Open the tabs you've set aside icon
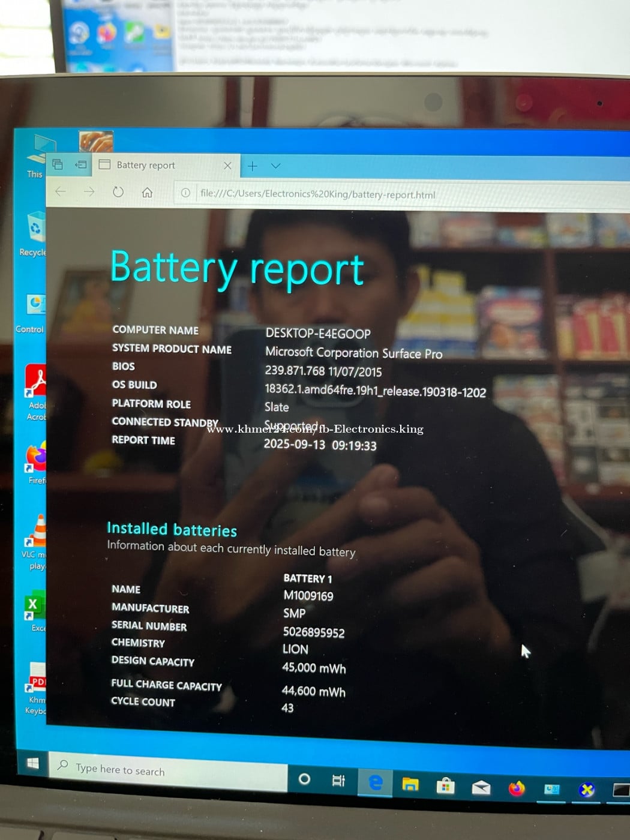Screen dimensions: 630x840 click(58, 164)
